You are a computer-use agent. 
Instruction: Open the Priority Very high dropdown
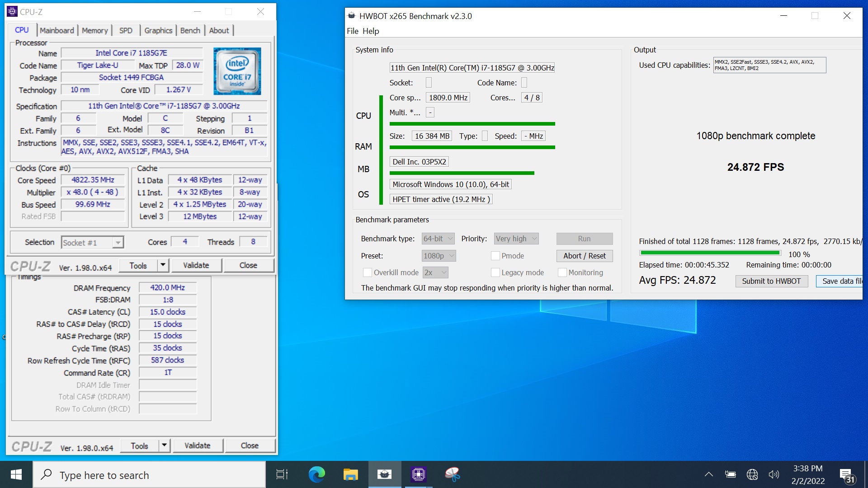tap(516, 239)
